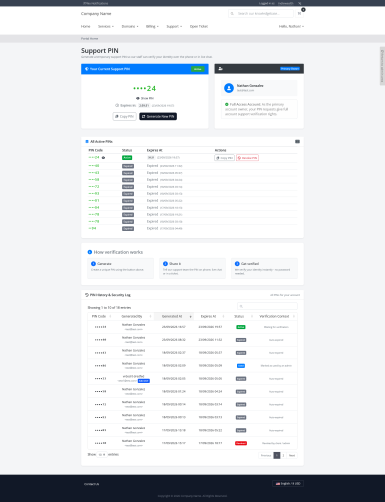Click the Support PIN page heading

click(x=100, y=51)
